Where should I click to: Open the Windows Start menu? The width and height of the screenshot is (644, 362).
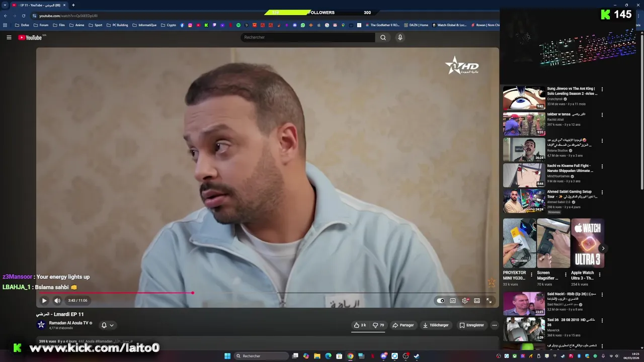tap(227, 356)
